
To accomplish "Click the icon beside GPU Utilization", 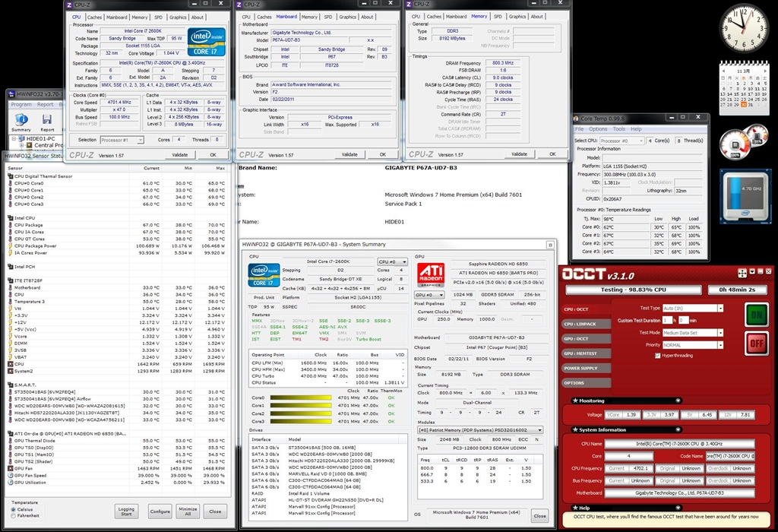I will 11,482.
